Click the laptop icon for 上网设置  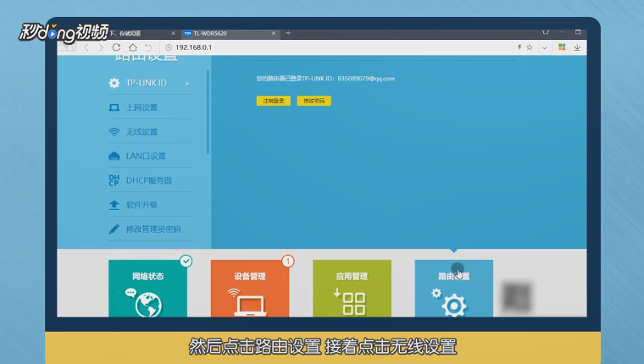click(114, 108)
